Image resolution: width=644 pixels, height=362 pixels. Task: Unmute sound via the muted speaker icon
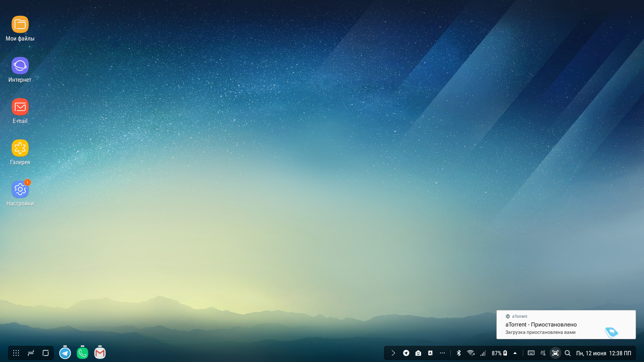coord(543,353)
